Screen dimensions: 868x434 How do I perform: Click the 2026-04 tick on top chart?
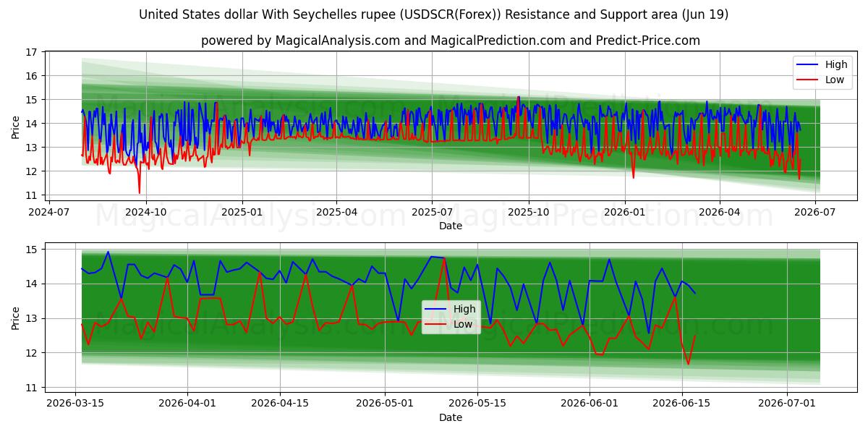pos(719,212)
